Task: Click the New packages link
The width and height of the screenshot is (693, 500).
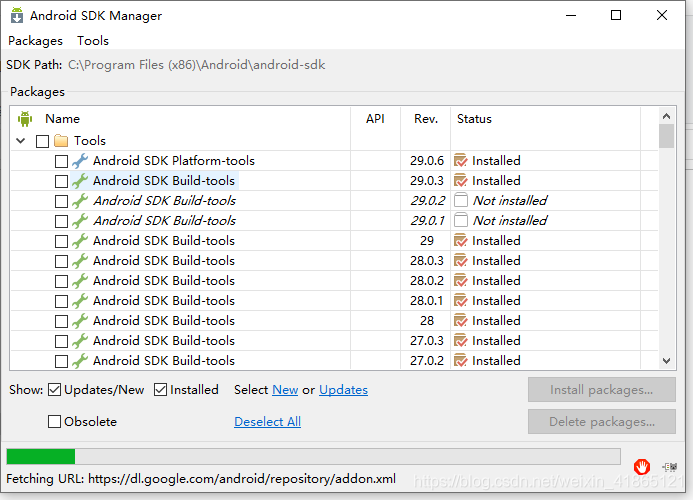Action: coord(285,390)
